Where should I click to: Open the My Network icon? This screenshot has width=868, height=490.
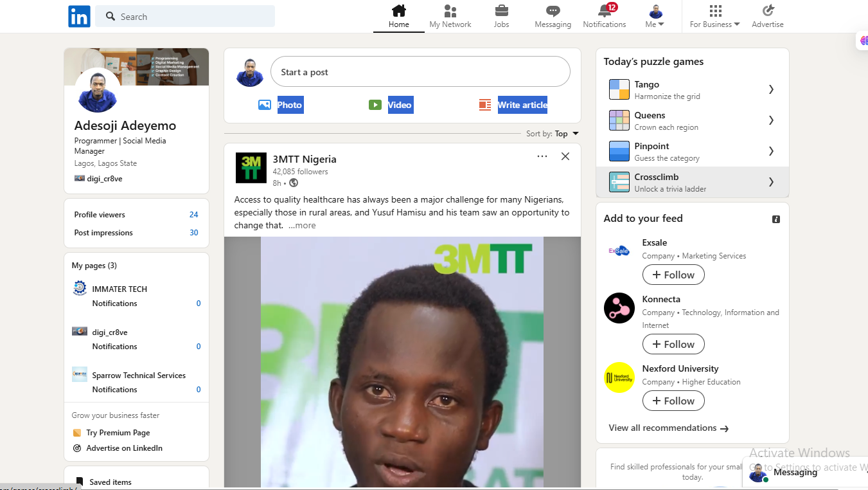pos(450,12)
